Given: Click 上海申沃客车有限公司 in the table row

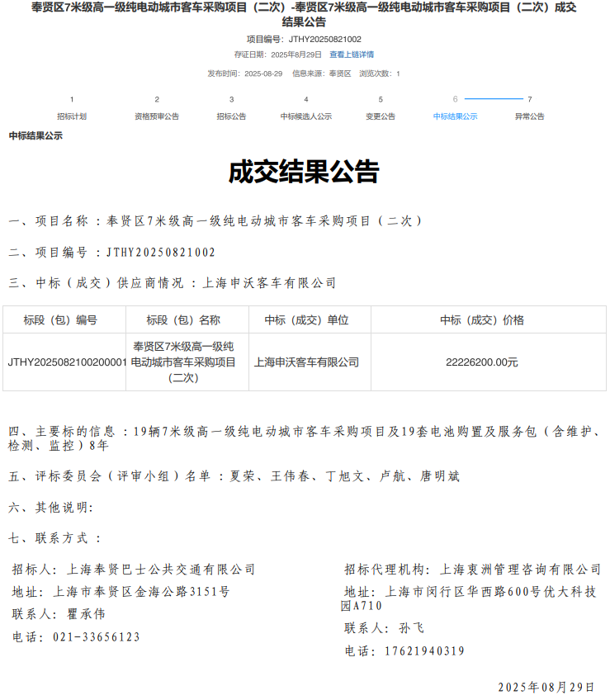Looking at the screenshot, I should [309, 362].
